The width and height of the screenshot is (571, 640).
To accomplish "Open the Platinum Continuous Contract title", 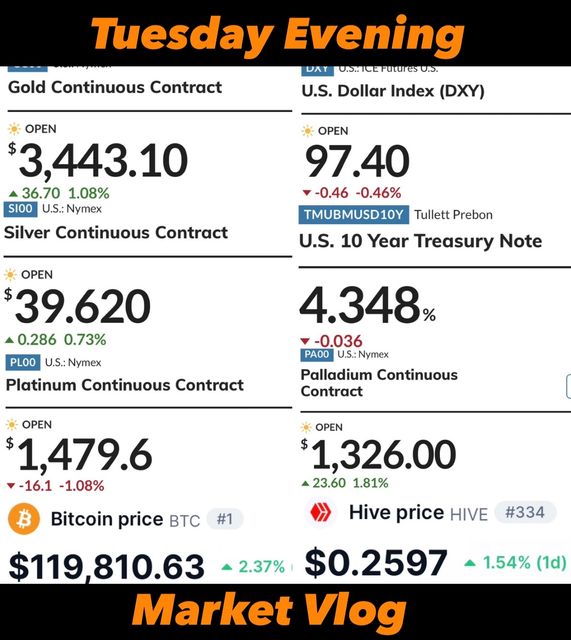I will tap(124, 385).
